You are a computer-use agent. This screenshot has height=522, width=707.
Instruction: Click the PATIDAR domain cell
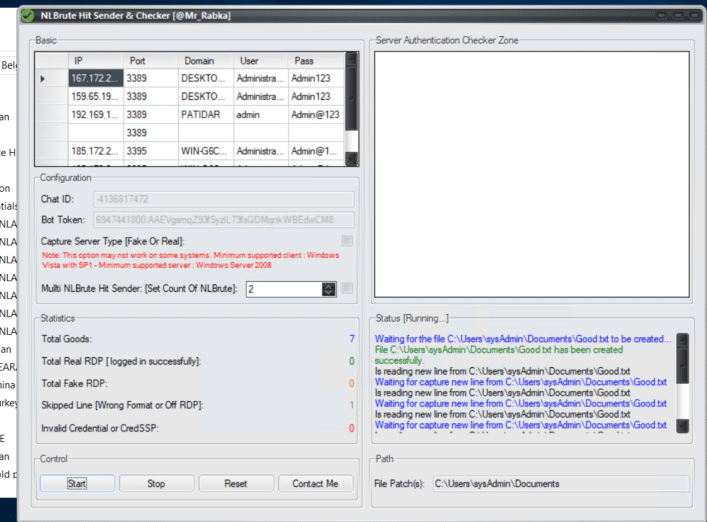coord(206,114)
